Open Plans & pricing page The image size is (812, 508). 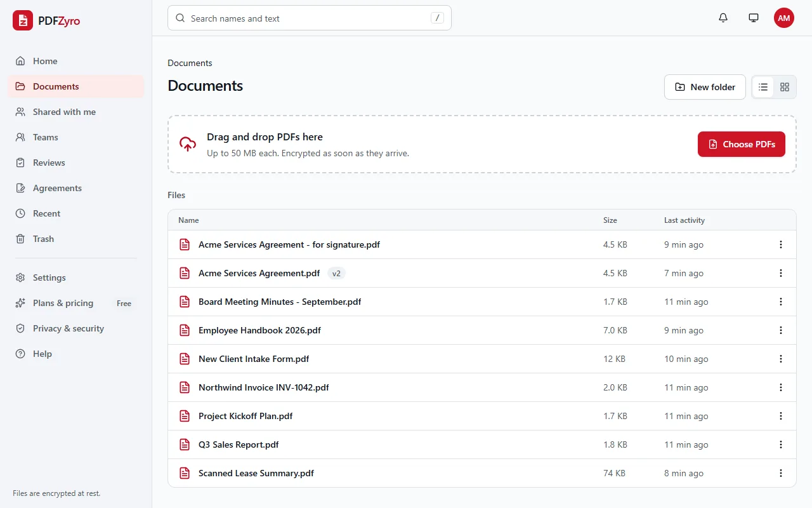click(76, 303)
